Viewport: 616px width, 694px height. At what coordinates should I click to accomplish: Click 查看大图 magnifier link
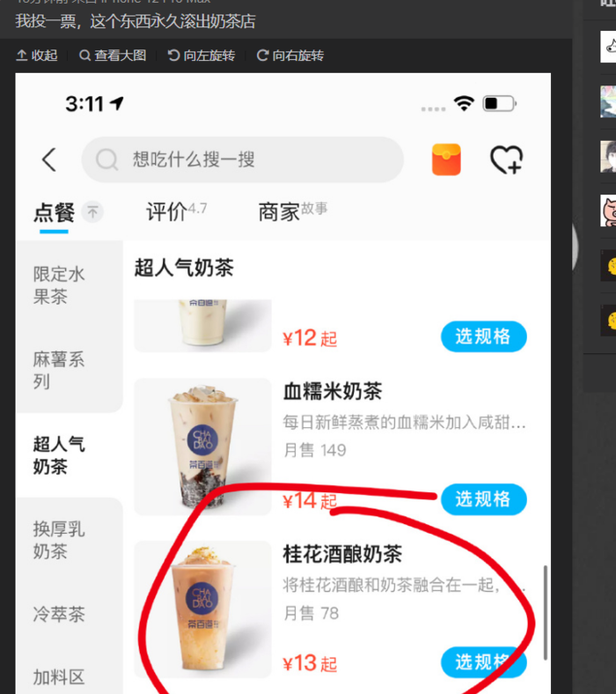[x=113, y=55]
